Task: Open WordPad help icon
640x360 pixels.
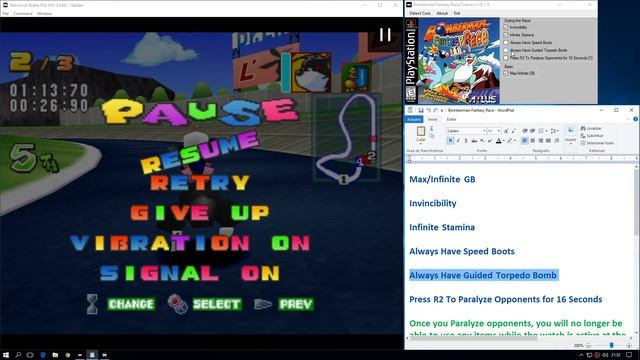Action: 636,119
